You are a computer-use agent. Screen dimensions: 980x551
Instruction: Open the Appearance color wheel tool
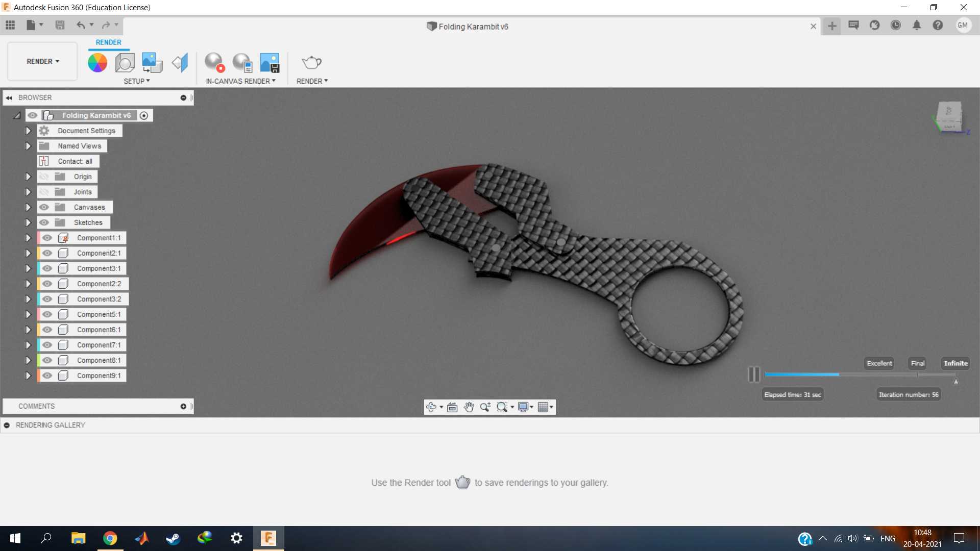tap(97, 63)
